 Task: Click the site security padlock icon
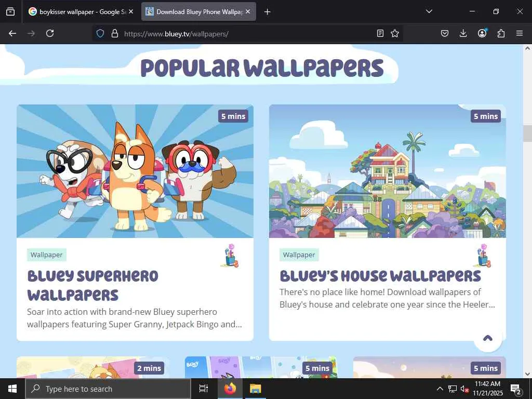[x=115, y=34]
